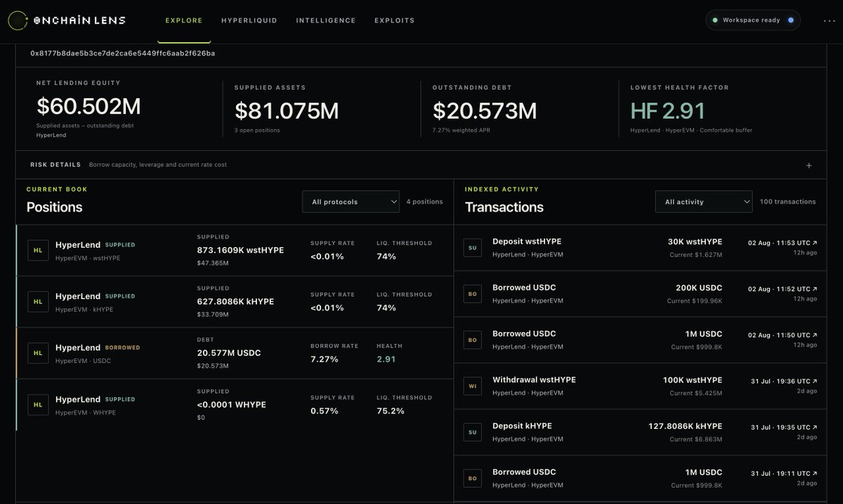This screenshot has height=504, width=843.
Task: Open the All protocols dropdown
Action: click(351, 201)
